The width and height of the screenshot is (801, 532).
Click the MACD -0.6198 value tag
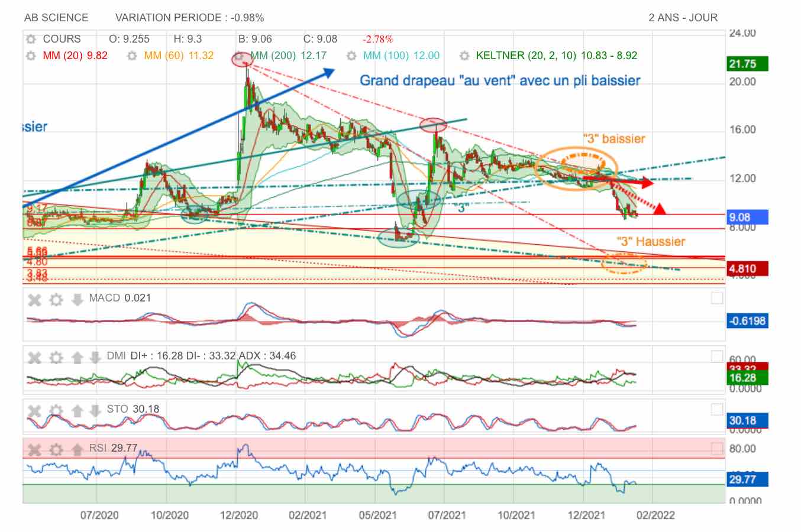click(x=748, y=321)
